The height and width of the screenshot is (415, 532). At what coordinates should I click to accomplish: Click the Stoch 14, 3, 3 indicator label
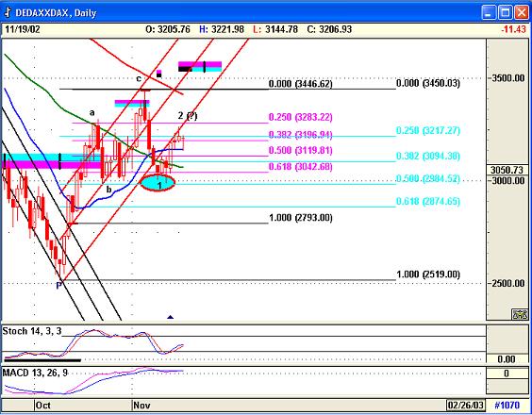[32, 331]
